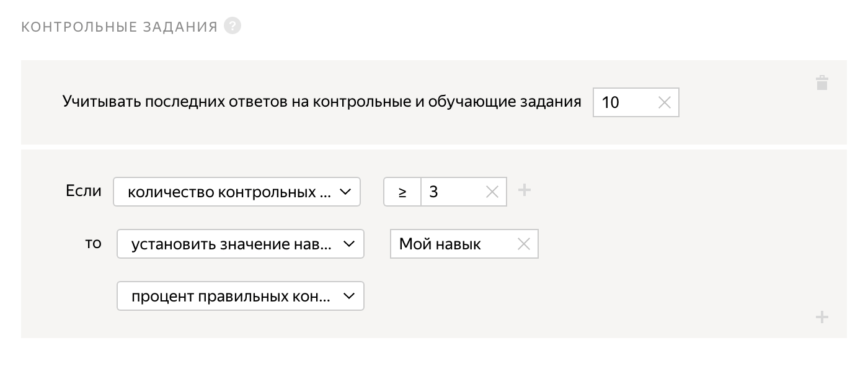Viewport: 868px width, 366px height.
Task: Focus the skill name field Мой навык
Action: tap(464, 244)
